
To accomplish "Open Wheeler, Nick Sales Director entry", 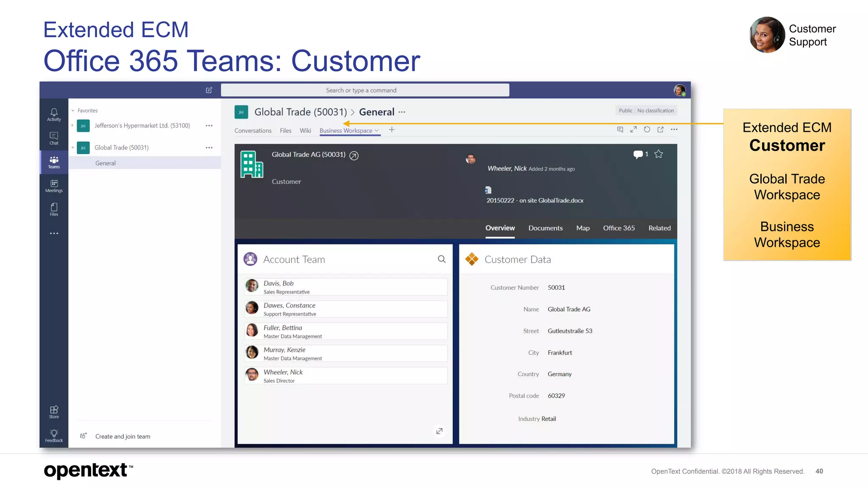I will click(345, 376).
